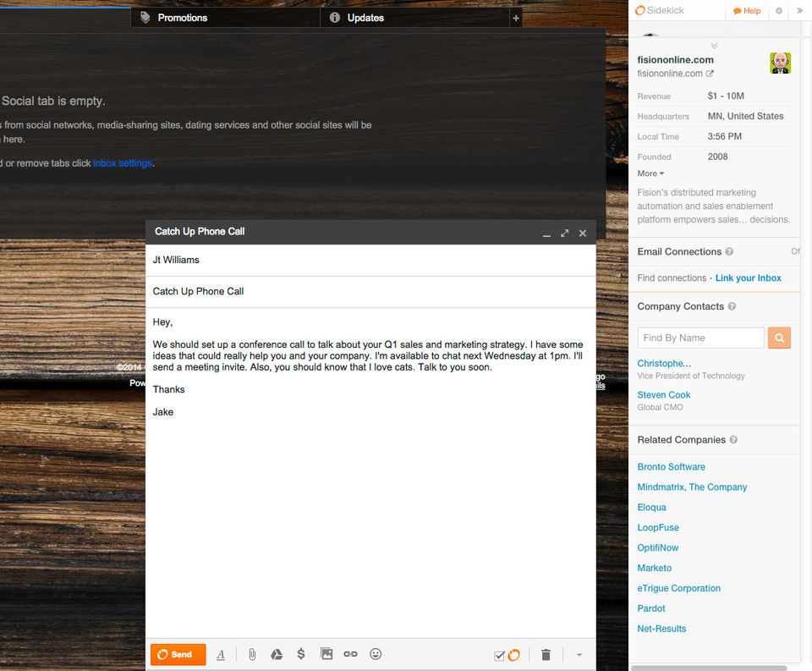Open related company Mindmatrix, The Company
The height and width of the screenshot is (671, 812).
coord(692,487)
